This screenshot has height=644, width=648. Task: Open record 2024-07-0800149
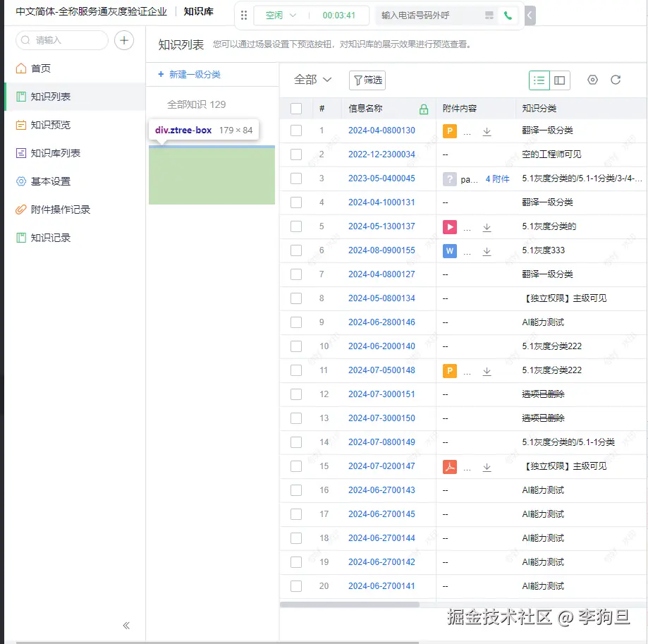pyautogui.click(x=381, y=442)
